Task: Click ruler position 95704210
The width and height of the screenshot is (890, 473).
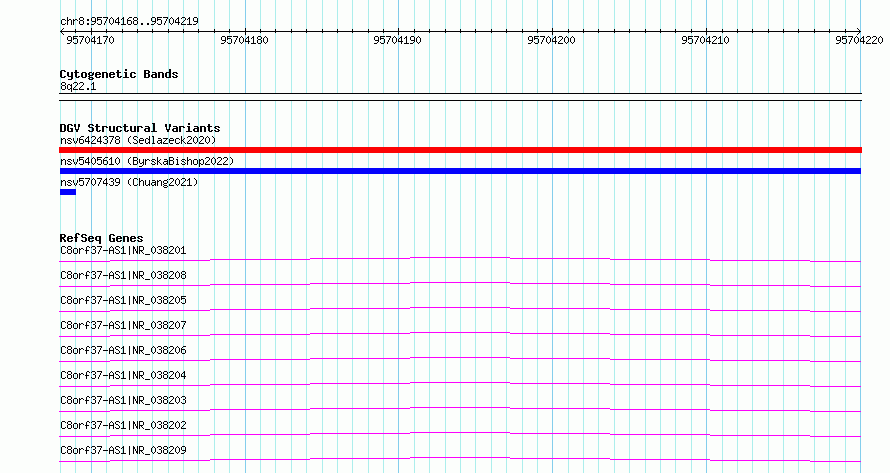Action: click(x=705, y=40)
